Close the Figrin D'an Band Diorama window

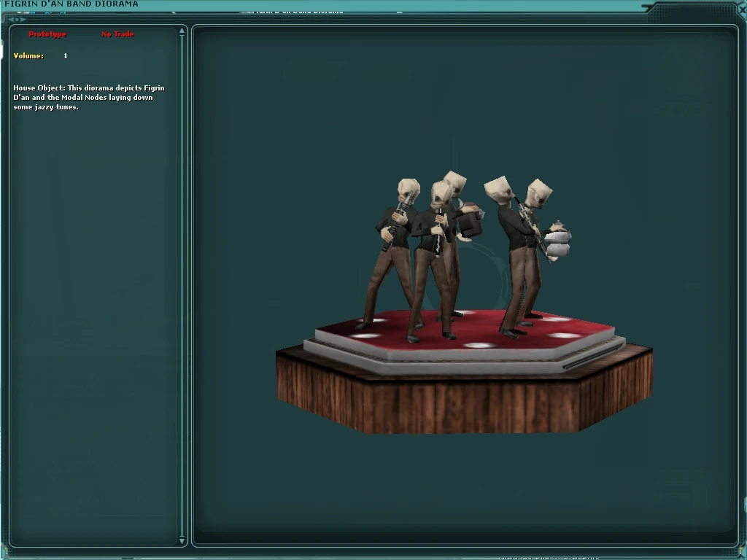(742, 9)
